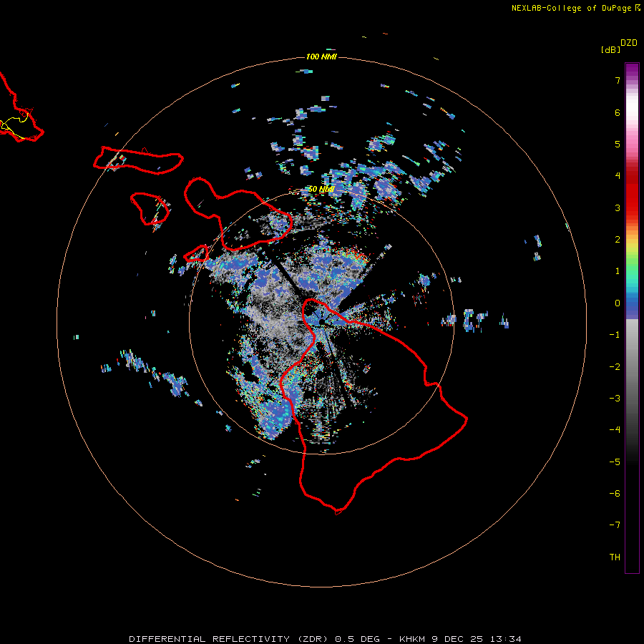Image resolution: width=644 pixels, height=644 pixels.
Task: Click the NEXLAB-College of DuPage credit text
Action: [571, 8]
